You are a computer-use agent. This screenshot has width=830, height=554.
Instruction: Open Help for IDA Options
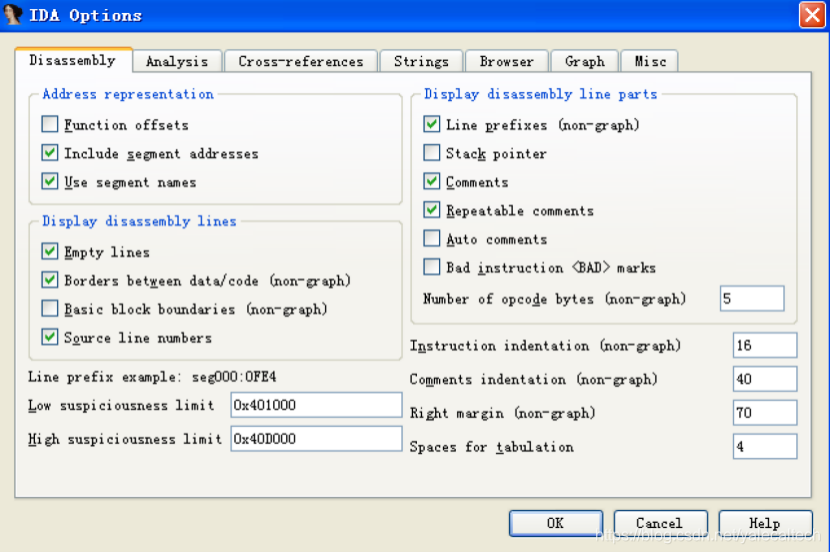765,523
